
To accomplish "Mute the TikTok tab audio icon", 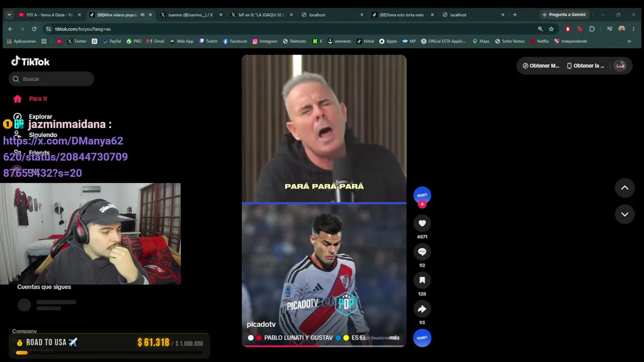I will click(x=142, y=15).
